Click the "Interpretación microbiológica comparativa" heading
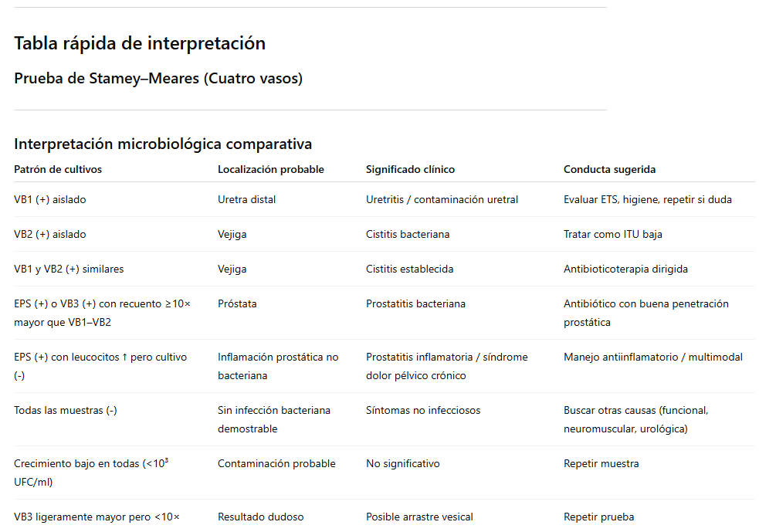This screenshot has width=759, height=532. pyautogui.click(x=163, y=144)
